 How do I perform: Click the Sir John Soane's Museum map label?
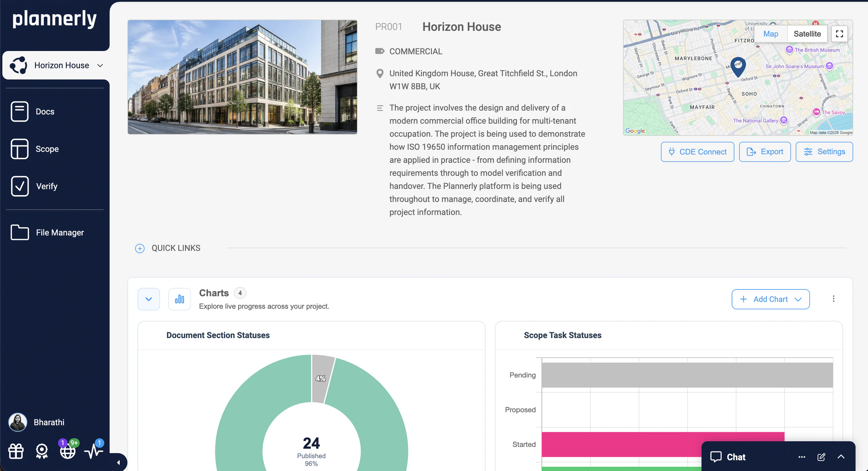click(794, 66)
